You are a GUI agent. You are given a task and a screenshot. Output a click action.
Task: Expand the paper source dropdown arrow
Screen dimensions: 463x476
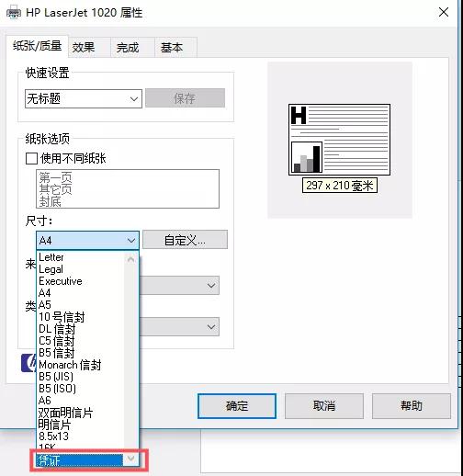[211, 286]
